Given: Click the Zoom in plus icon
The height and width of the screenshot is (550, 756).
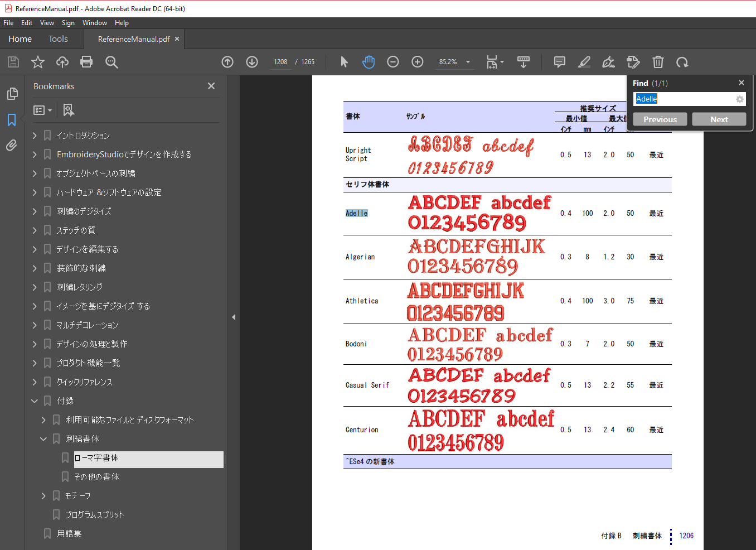Looking at the screenshot, I should pyautogui.click(x=418, y=62).
